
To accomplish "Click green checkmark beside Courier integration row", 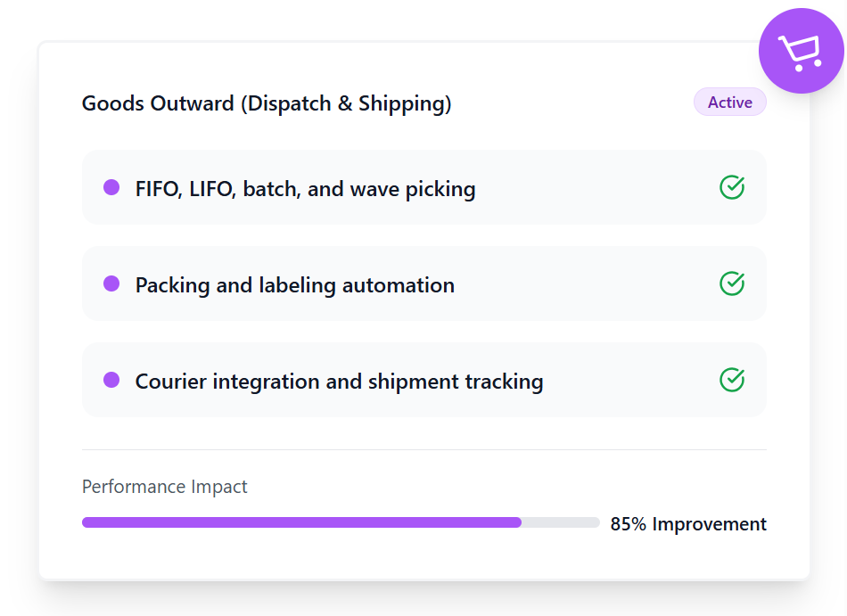I will [x=732, y=380].
